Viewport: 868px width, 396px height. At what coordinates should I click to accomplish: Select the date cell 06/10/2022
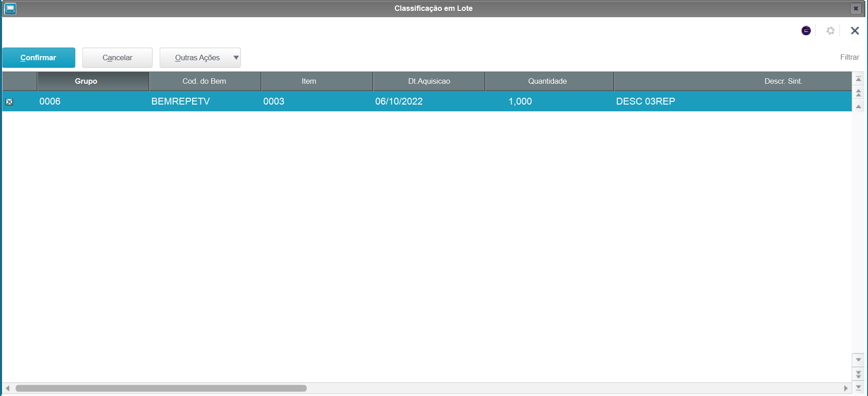(x=429, y=101)
